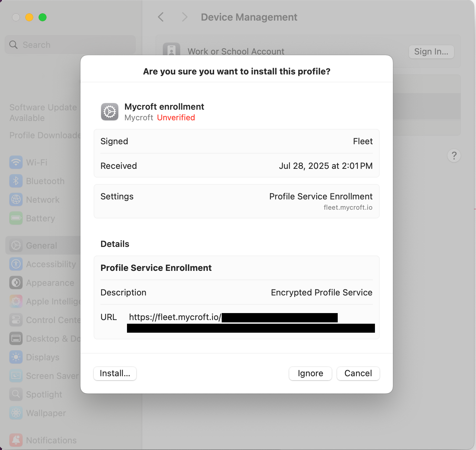
Task: Click the Mycroft enrollment profile gear icon
Action: pyautogui.click(x=110, y=112)
